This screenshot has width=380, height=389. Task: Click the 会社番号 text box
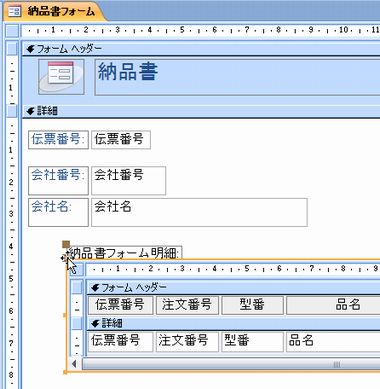129,181
